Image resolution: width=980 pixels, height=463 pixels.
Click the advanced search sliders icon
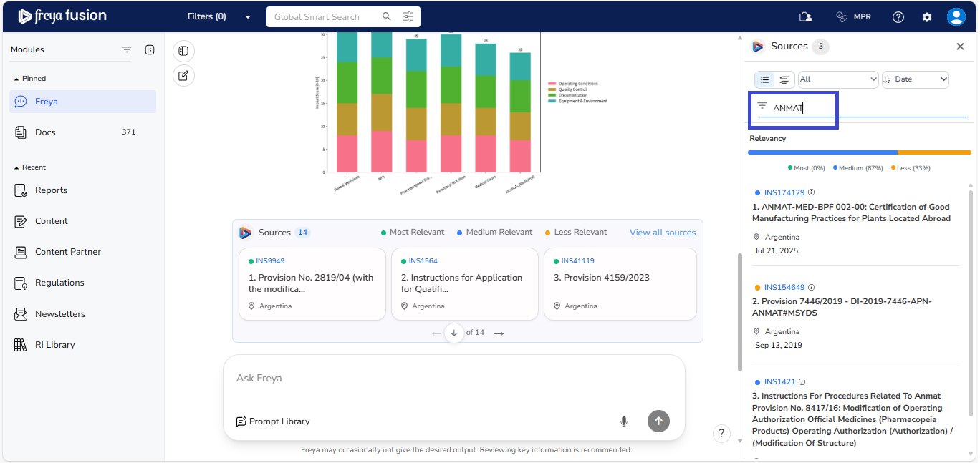click(408, 16)
